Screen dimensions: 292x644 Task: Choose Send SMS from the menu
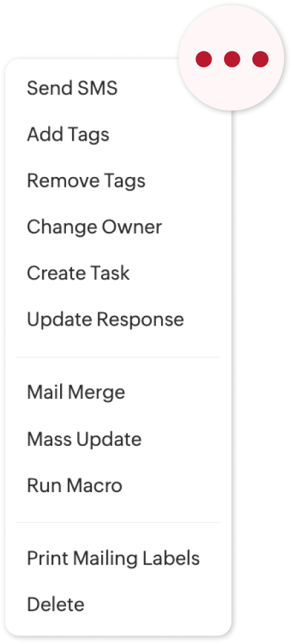coord(72,89)
